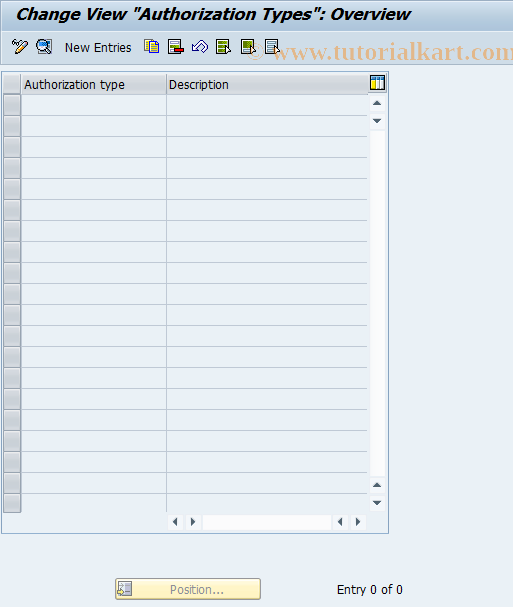The image size is (513, 607).
Task: Click first row Description cell
Action: click(x=267, y=105)
